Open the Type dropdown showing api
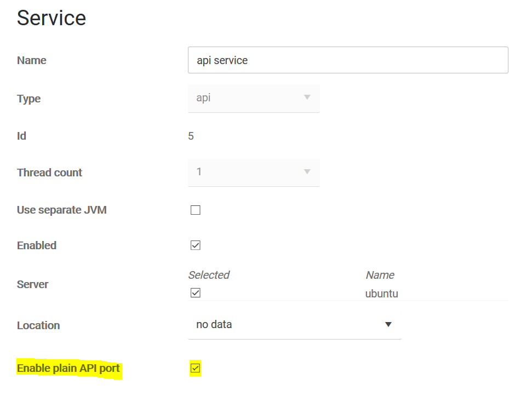The height and width of the screenshot is (396, 532). [253, 98]
